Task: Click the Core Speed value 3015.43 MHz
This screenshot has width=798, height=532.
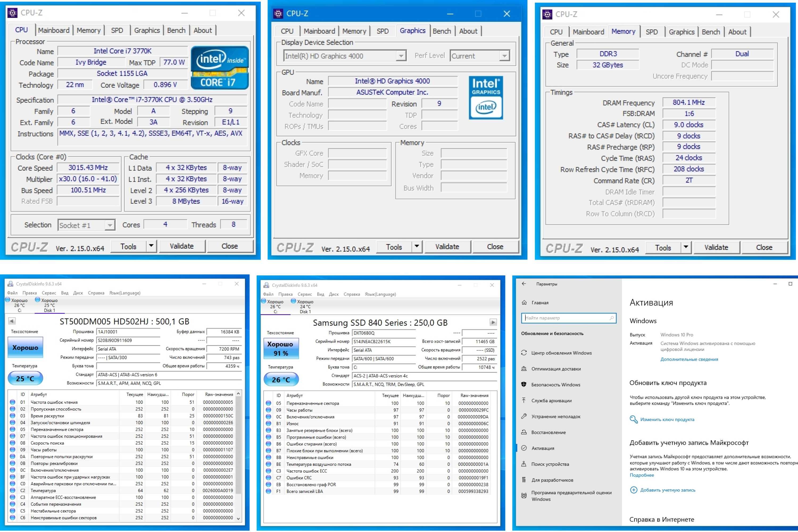Action: (x=88, y=167)
